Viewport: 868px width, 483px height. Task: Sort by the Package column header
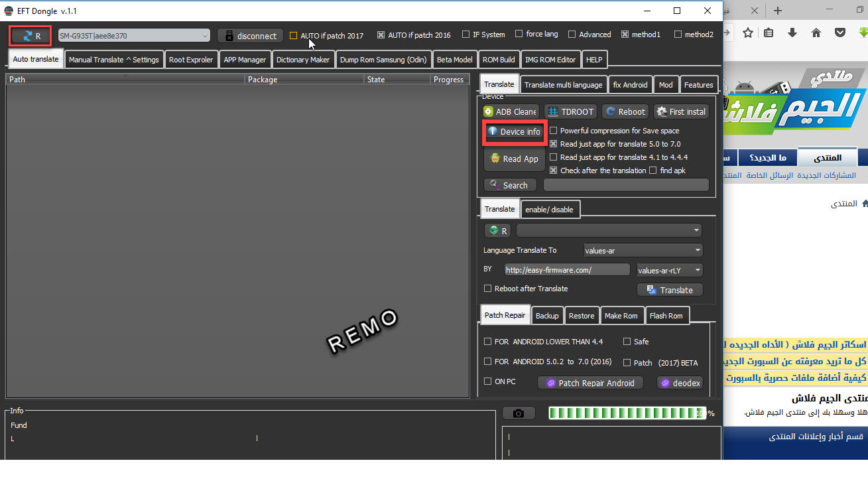[x=304, y=80]
